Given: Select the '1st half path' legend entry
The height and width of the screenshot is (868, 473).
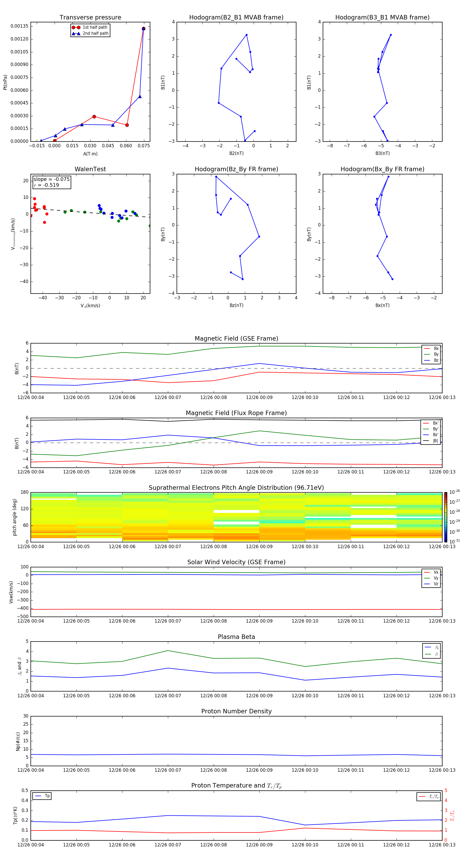Looking at the screenshot, I should pyautogui.click(x=90, y=27).
